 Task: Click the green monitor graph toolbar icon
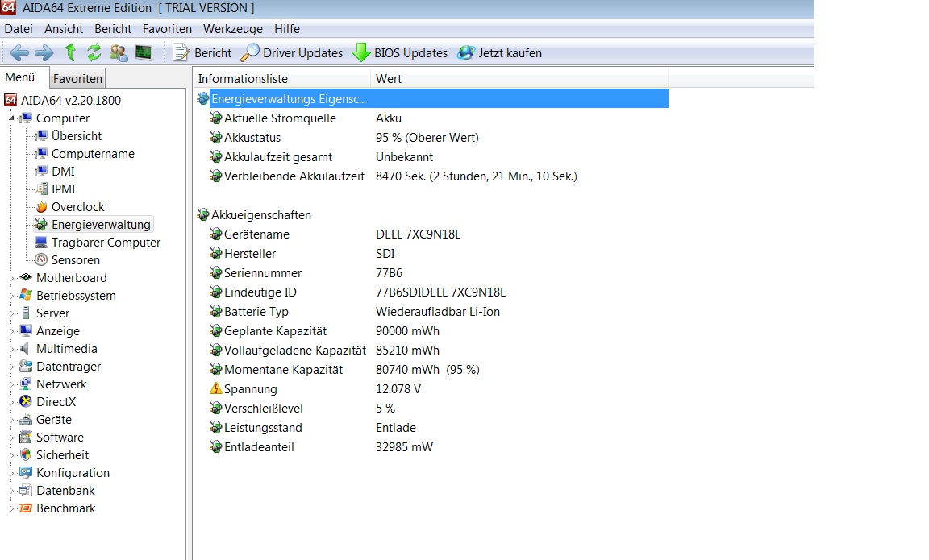(144, 53)
